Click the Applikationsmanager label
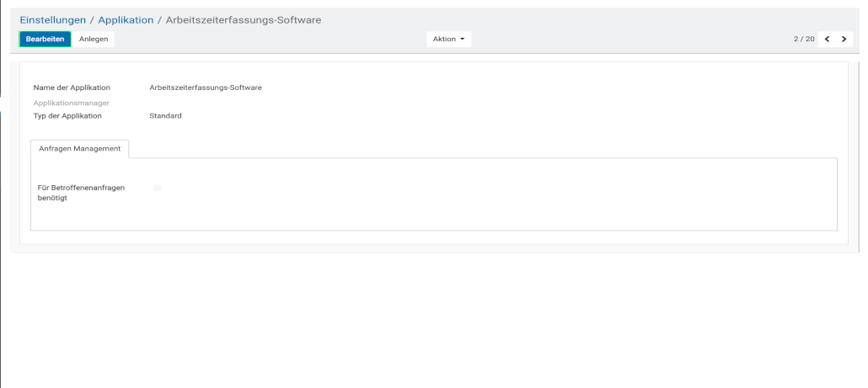Image resolution: width=868 pixels, height=388 pixels. click(72, 103)
